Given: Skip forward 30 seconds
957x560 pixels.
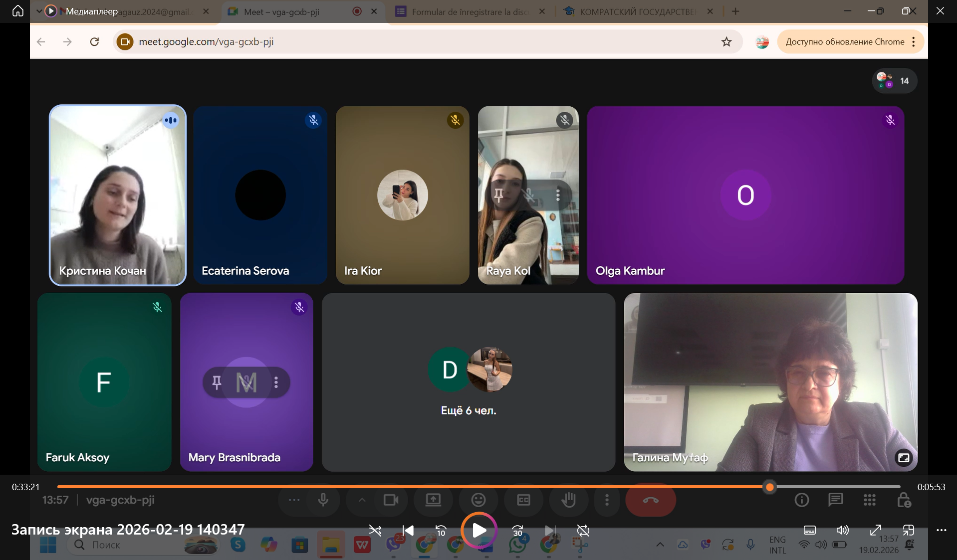Looking at the screenshot, I should coord(517,531).
